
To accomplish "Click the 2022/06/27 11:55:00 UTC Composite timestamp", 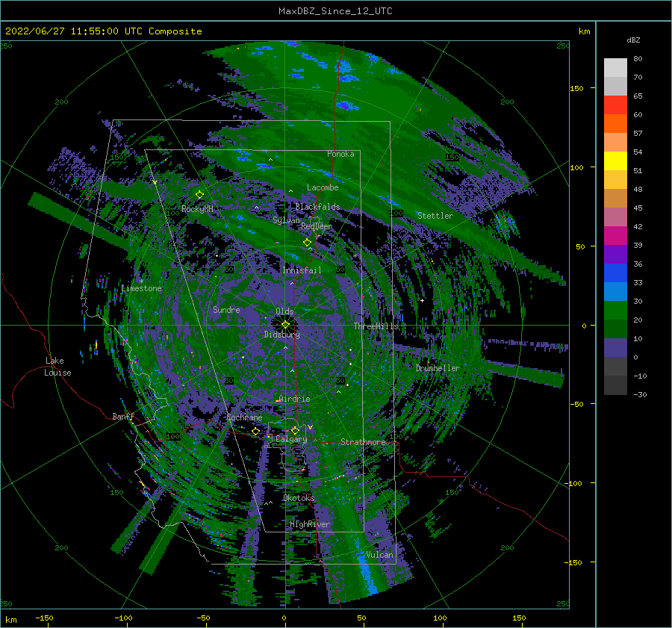I will (x=103, y=31).
